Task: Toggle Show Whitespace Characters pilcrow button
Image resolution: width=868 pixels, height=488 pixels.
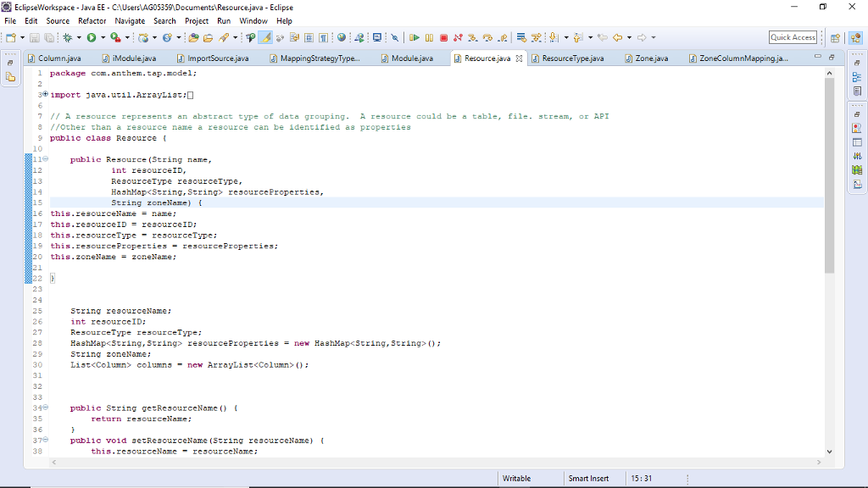Action: coord(323,37)
